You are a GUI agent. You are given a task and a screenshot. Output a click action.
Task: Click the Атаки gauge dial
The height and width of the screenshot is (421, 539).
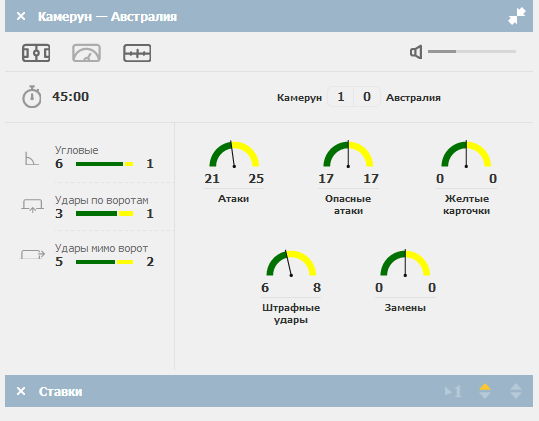click(x=234, y=154)
